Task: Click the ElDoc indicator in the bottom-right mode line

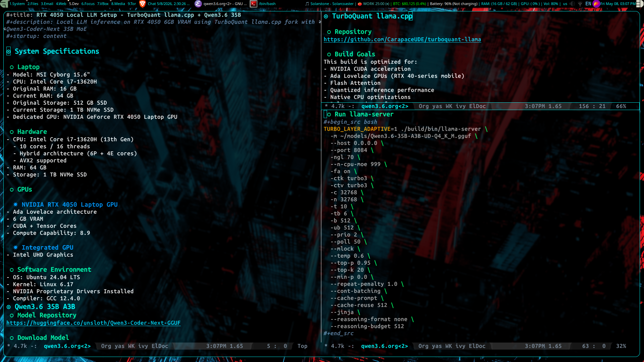Action: 477,346
